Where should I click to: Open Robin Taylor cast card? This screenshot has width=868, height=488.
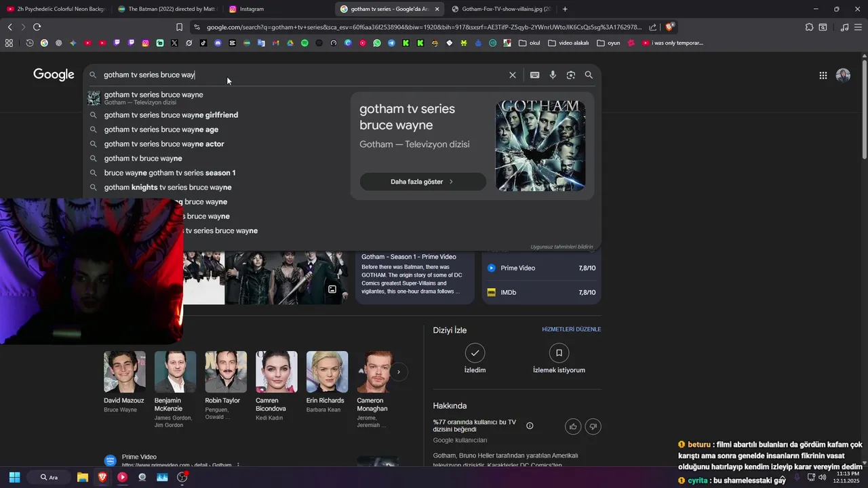226,386
